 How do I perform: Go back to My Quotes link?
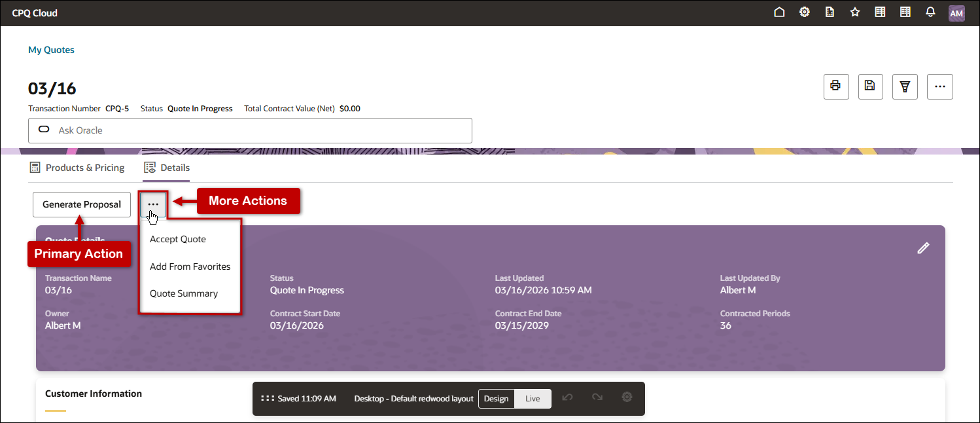(51, 50)
